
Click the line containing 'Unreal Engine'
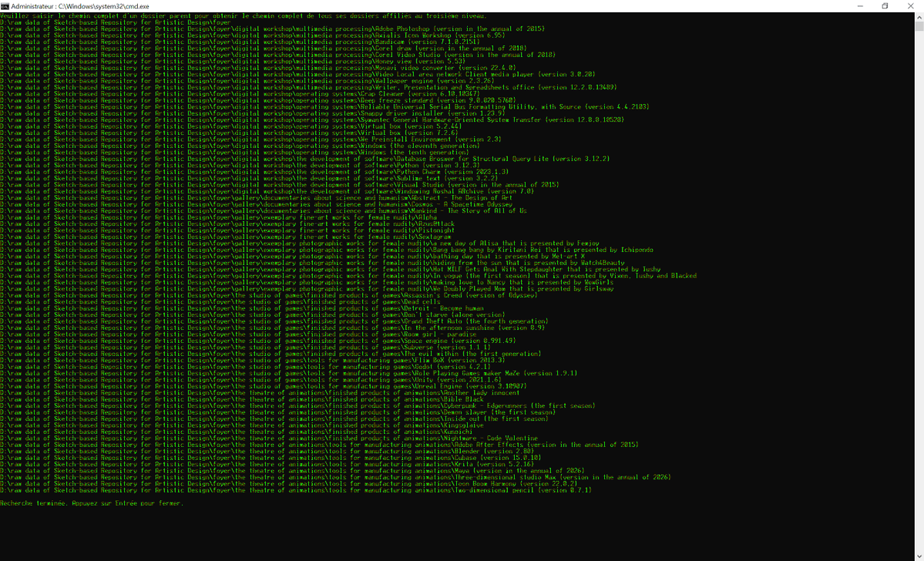pos(264,386)
